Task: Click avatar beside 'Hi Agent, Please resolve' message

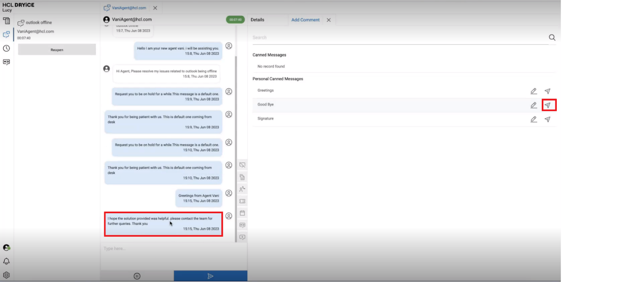Action: pos(107,69)
